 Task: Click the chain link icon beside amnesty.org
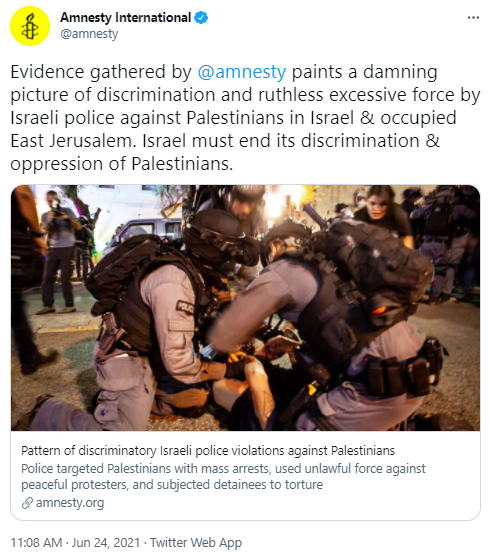(27, 503)
